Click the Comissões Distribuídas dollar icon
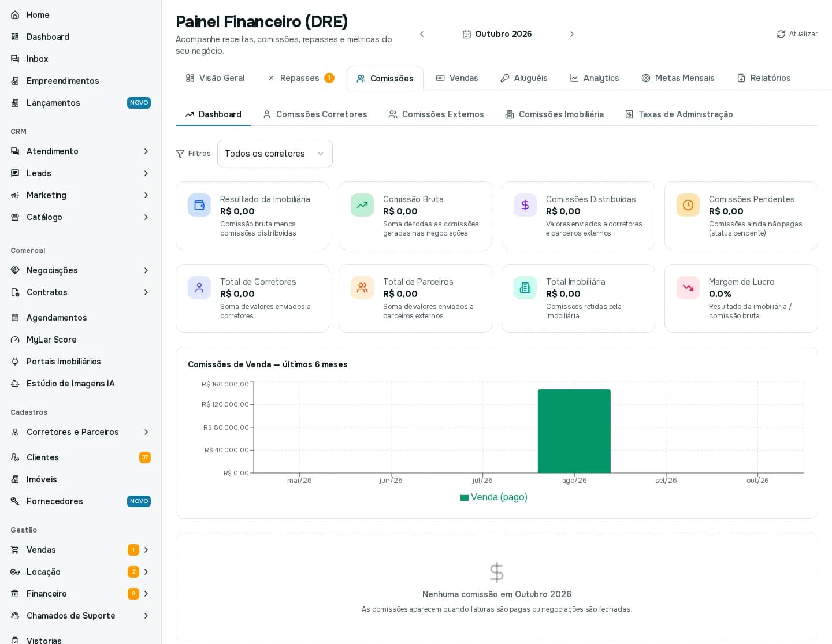The width and height of the screenshot is (832, 644). pyautogui.click(x=525, y=205)
